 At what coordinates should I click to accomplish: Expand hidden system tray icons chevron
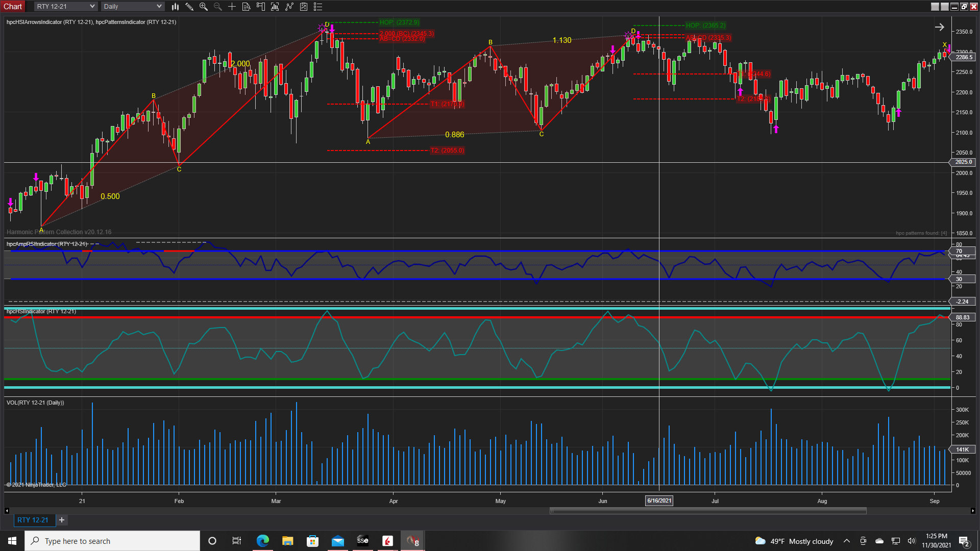[x=847, y=541]
